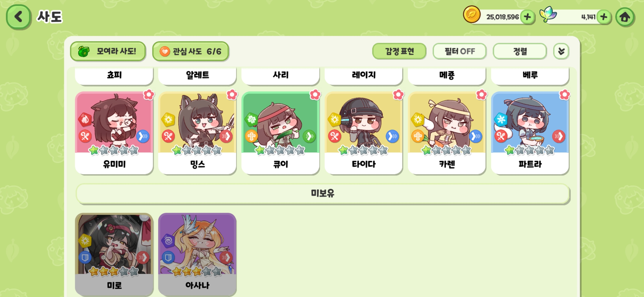Open 관심 사도 6/6 favorites tab
The height and width of the screenshot is (297, 644).
(x=190, y=51)
